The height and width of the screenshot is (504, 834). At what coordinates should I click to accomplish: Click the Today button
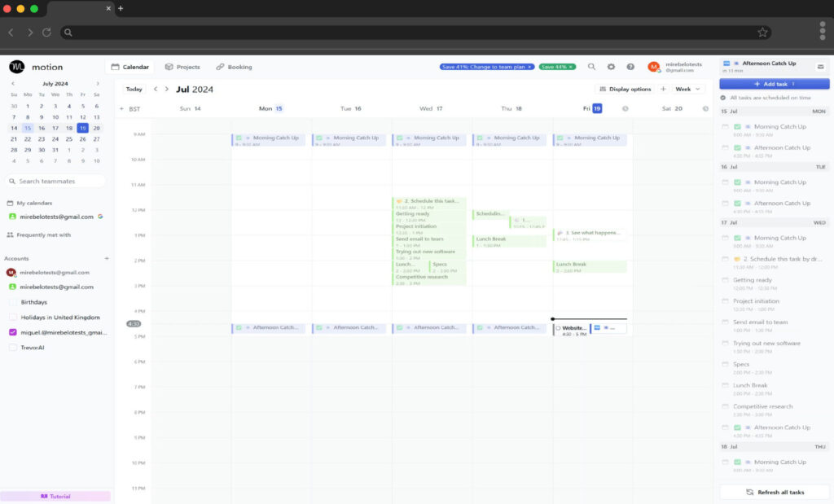134,89
